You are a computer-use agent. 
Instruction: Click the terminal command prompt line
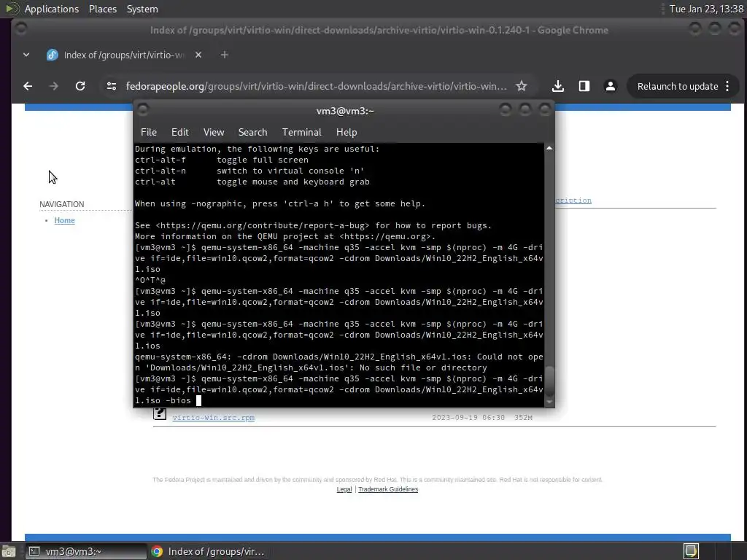point(338,389)
